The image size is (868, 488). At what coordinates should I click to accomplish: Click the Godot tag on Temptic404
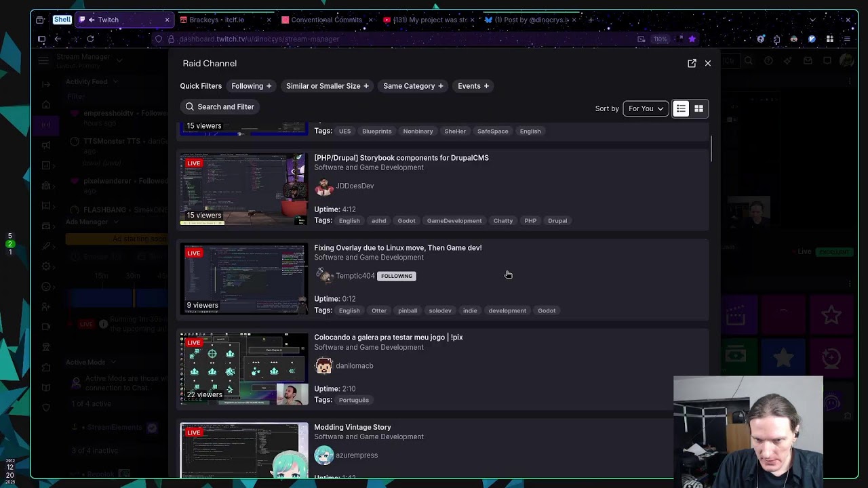pos(547,310)
